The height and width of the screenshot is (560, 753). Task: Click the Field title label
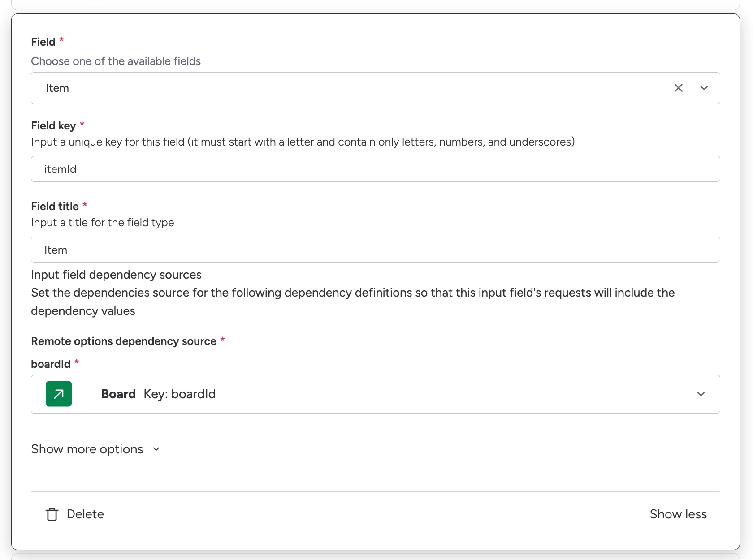[55, 207]
